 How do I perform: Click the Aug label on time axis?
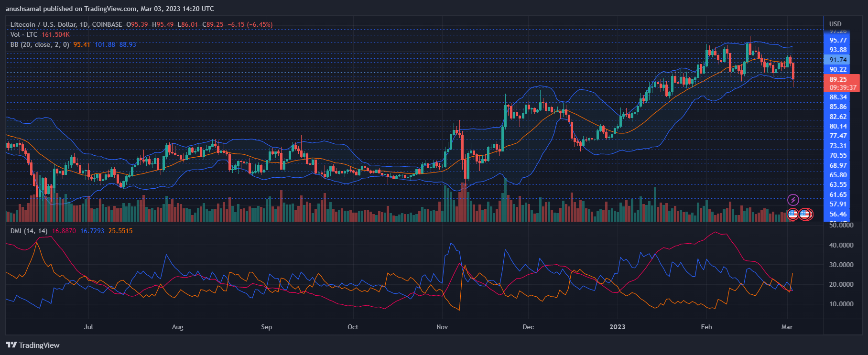point(177,327)
